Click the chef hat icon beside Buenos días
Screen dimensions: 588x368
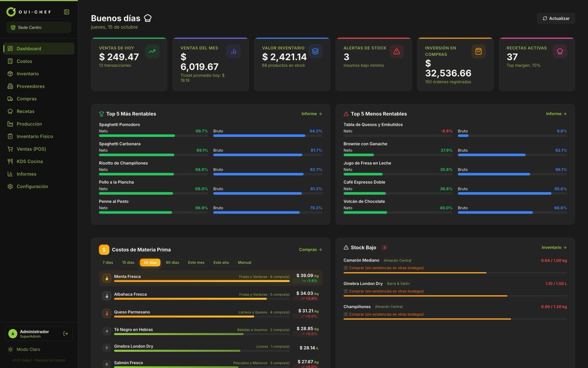[148, 18]
